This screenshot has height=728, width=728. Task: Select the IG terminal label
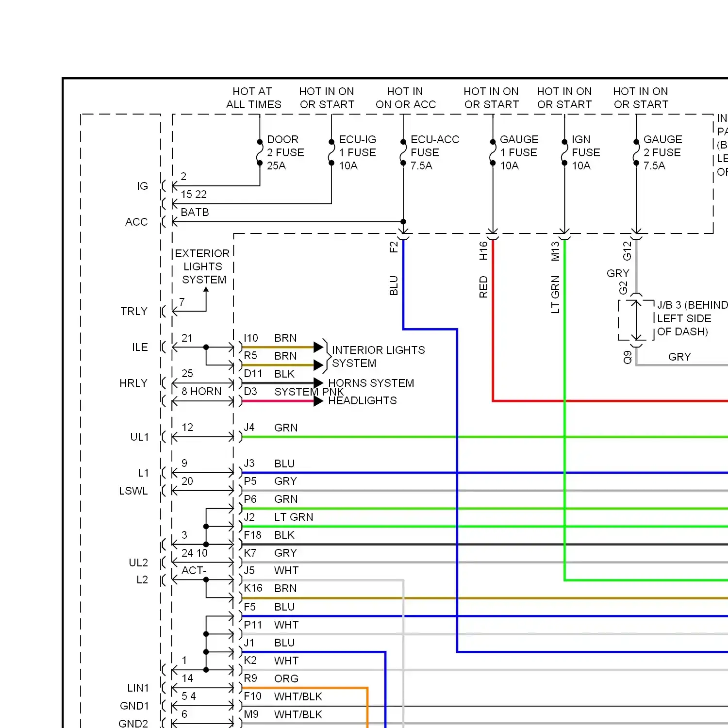pyautogui.click(x=142, y=186)
